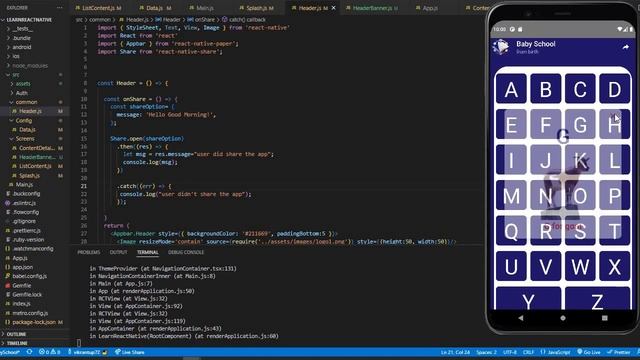Expand the OUTLINE section
This screenshot has width=640, height=360.
(16, 334)
